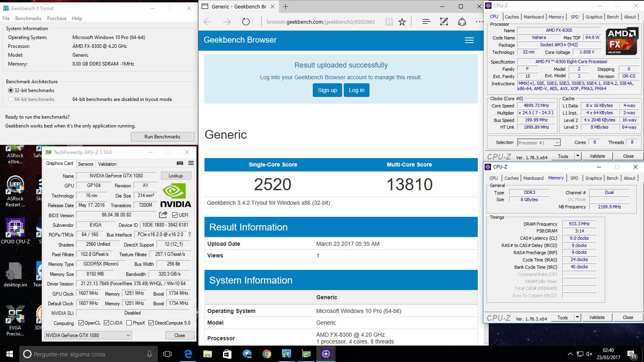Open Action Center notification icon

point(632,354)
